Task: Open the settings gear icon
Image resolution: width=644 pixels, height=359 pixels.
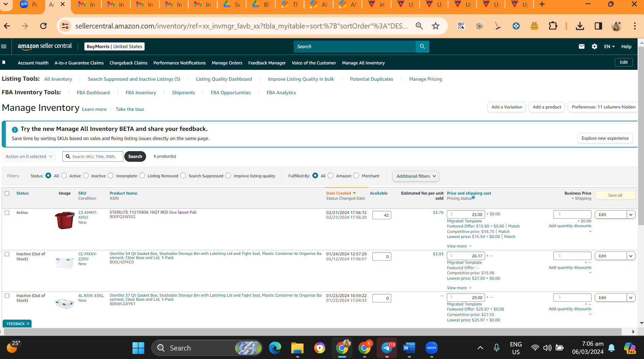Action: (595, 46)
